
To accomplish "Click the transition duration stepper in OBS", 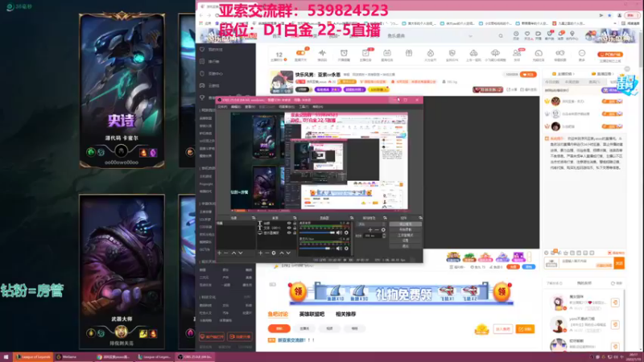I will [384, 236].
